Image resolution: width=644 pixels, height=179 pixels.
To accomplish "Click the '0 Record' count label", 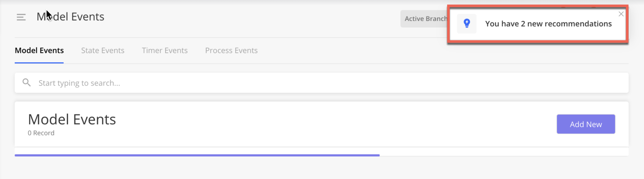I will tap(41, 133).
